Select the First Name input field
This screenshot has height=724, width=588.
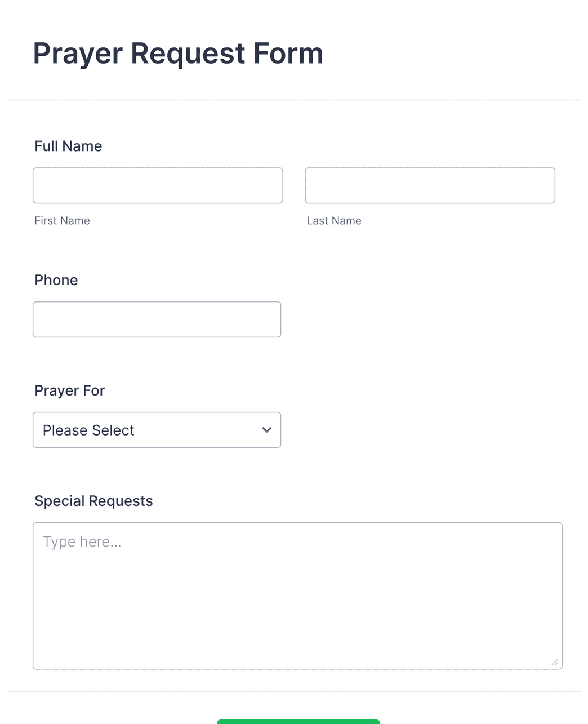click(x=158, y=185)
